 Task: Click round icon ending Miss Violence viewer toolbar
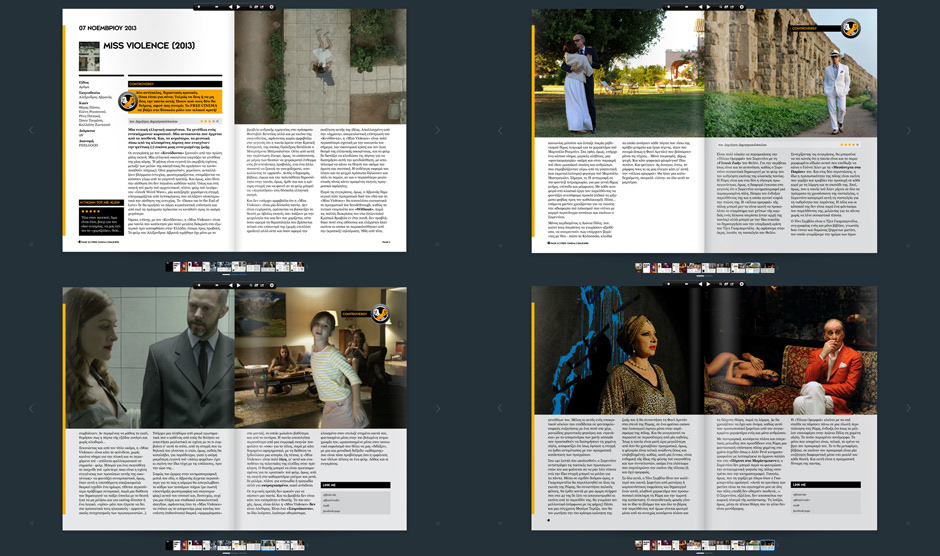click(272, 7)
